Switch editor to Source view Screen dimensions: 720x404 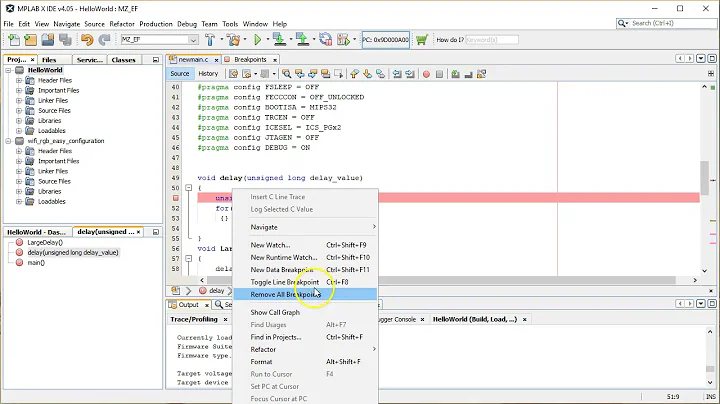tap(180, 73)
